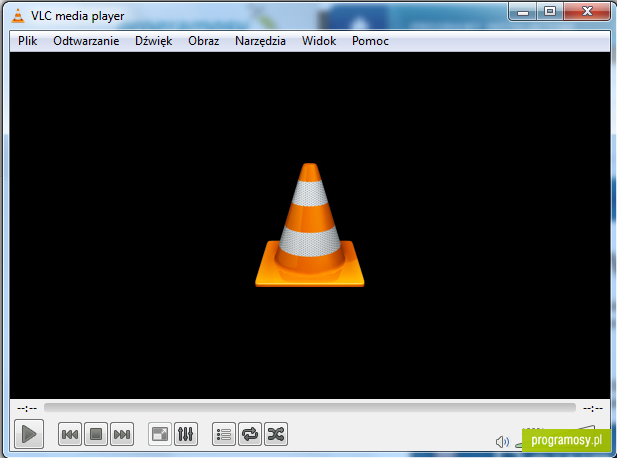Minimize the VLC media player window
The width and height of the screenshot is (617, 458).
click(523, 11)
